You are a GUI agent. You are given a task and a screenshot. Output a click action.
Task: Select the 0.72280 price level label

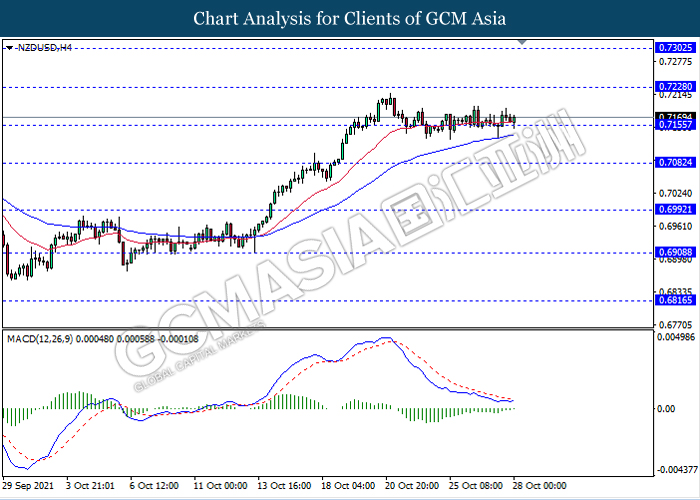tap(675, 87)
